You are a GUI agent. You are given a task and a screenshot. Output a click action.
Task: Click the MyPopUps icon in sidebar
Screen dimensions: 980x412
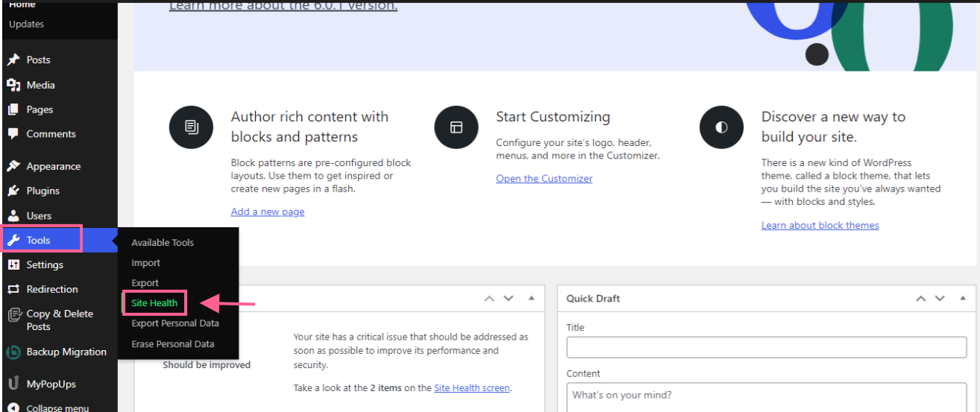[x=13, y=384]
